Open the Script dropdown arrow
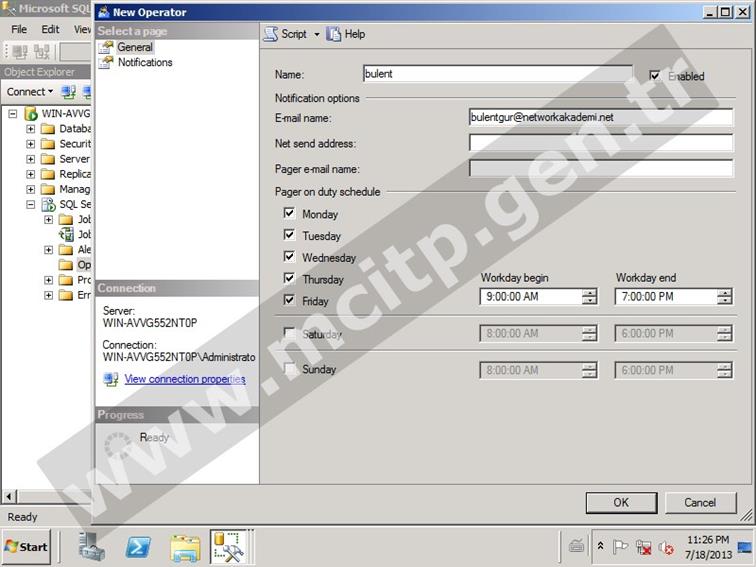Viewport: 756px width, 567px height. pyautogui.click(x=317, y=34)
